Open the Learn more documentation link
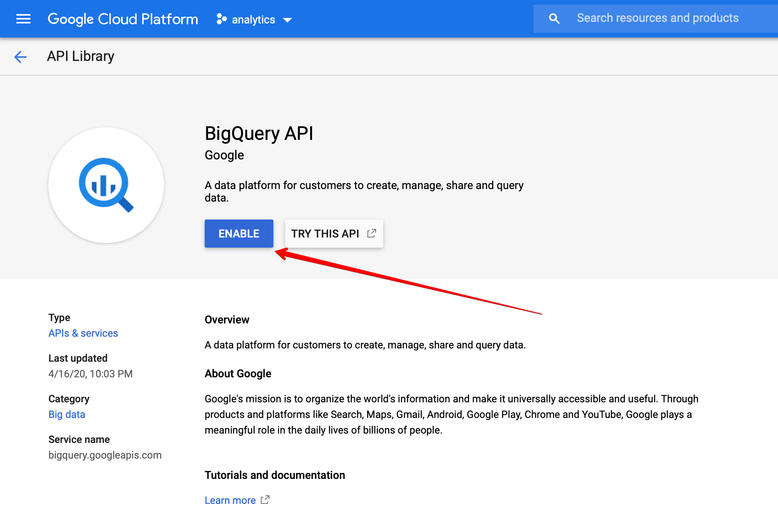 tap(230, 500)
